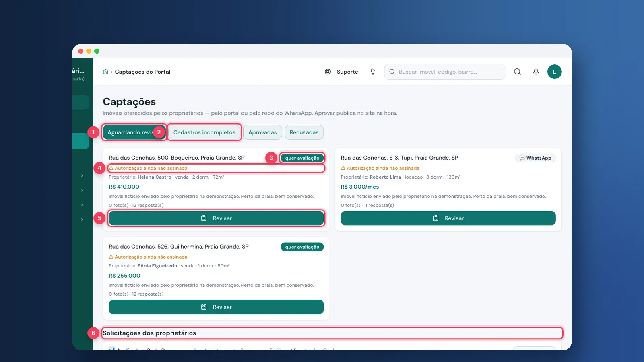644x362 pixels.
Task: Click authorization warning on Helena Castro card
Action: click(x=148, y=168)
